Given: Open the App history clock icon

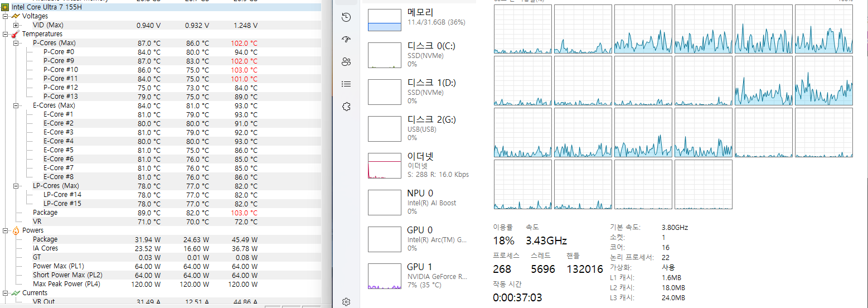Looking at the screenshot, I should 346,17.
